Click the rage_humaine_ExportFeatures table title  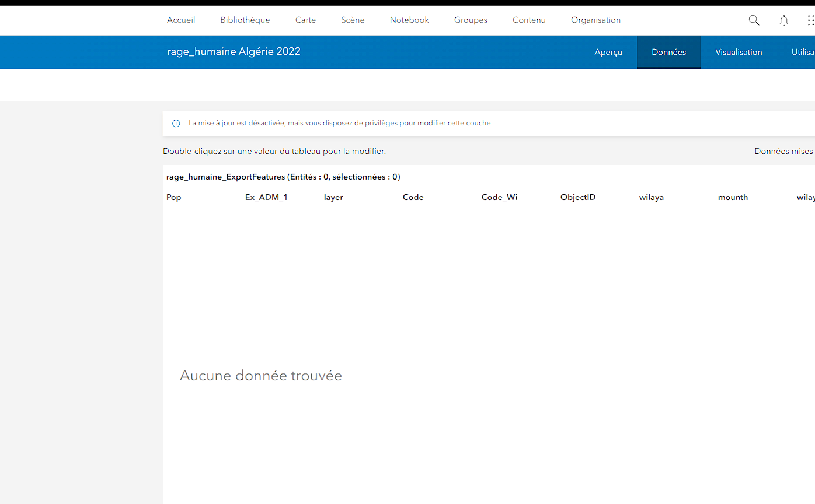tap(283, 177)
